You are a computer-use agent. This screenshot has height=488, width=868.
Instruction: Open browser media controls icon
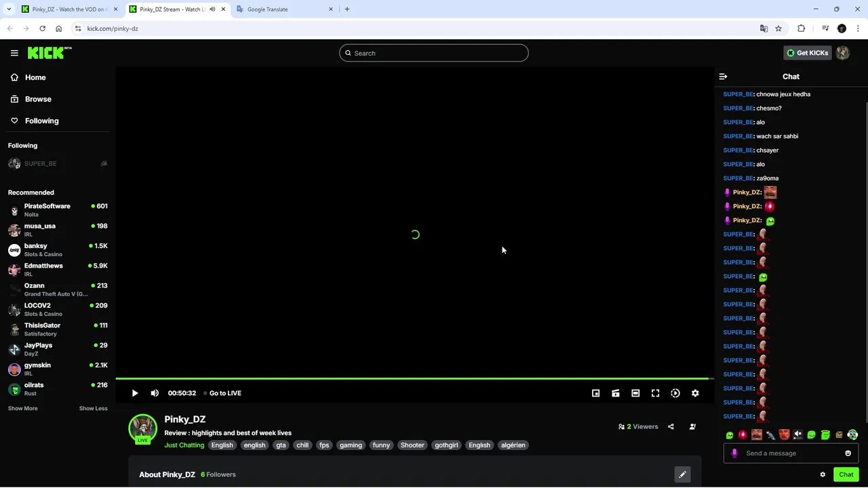pos(825,28)
